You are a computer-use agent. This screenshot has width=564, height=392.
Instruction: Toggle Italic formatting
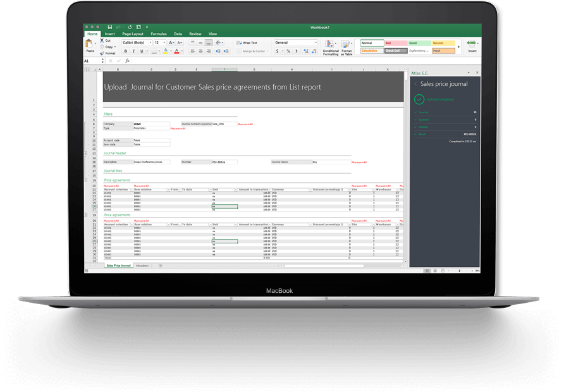[x=133, y=51]
